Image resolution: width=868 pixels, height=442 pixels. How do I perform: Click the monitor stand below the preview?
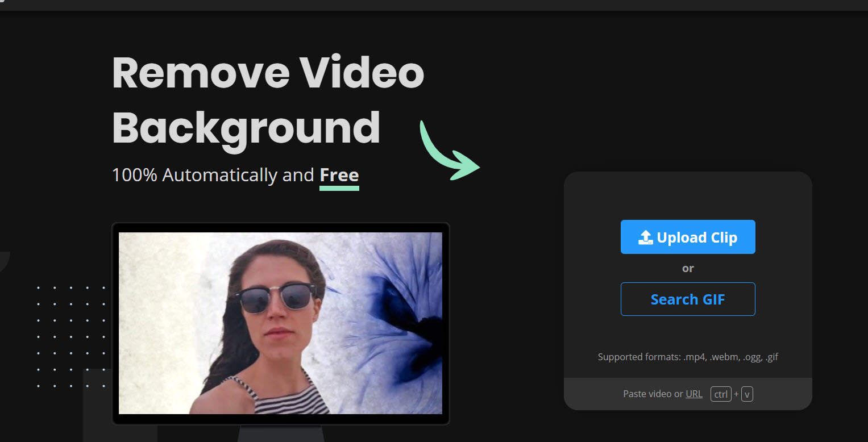click(280, 433)
